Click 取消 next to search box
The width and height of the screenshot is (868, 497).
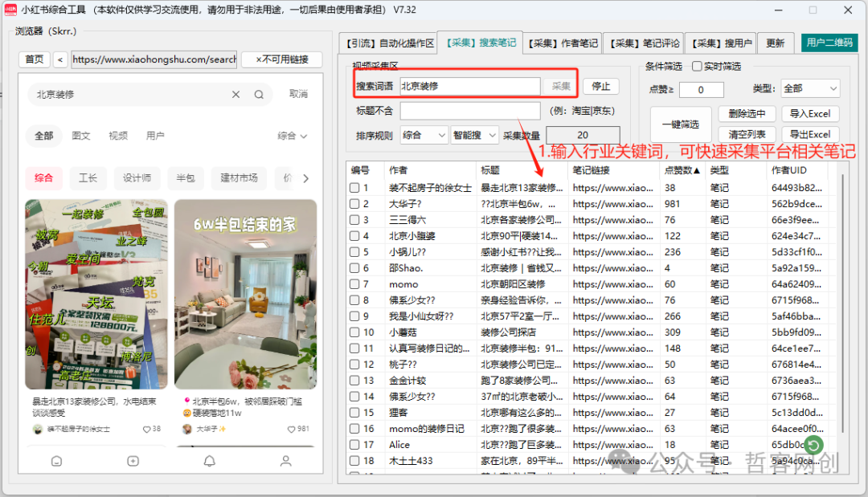click(298, 94)
